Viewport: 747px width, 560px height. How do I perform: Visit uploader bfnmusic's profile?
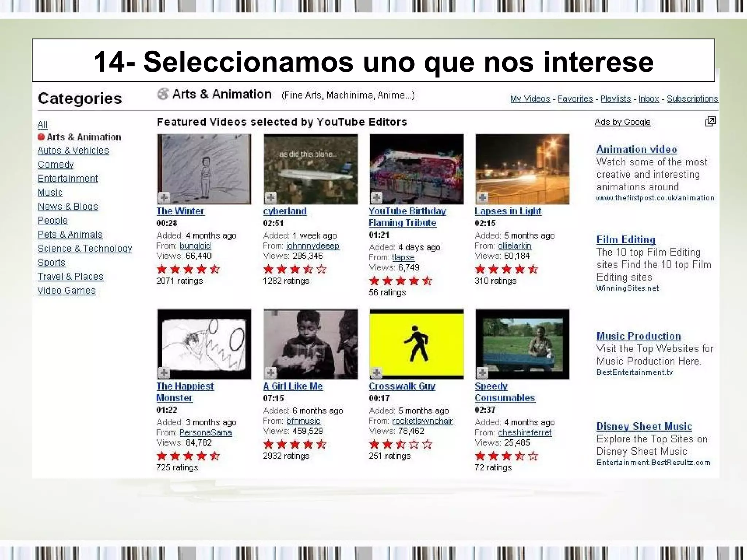pos(303,421)
